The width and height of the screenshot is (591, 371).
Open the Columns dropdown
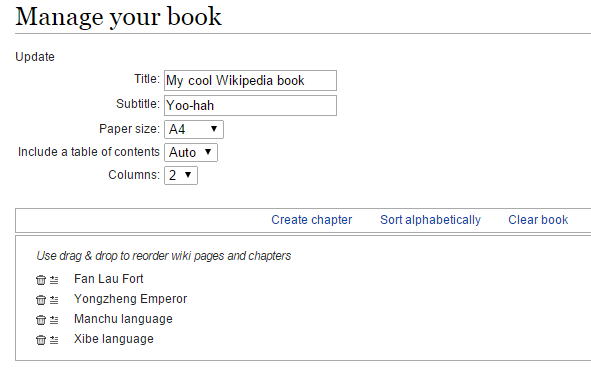[x=181, y=175]
